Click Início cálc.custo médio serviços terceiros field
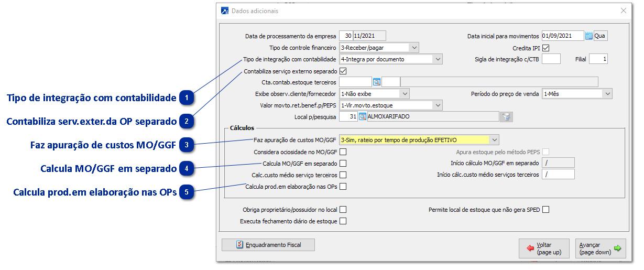644x270 pixels. tap(558, 175)
